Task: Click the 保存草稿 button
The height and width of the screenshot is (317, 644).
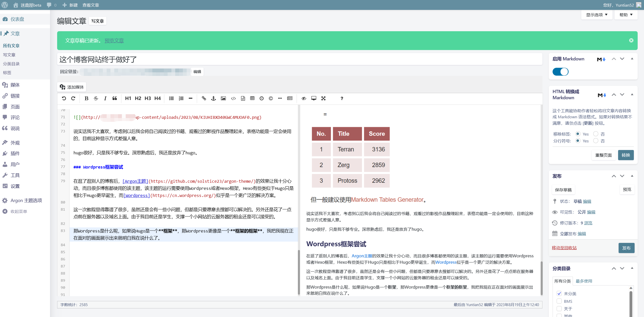Action: click(563, 190)
